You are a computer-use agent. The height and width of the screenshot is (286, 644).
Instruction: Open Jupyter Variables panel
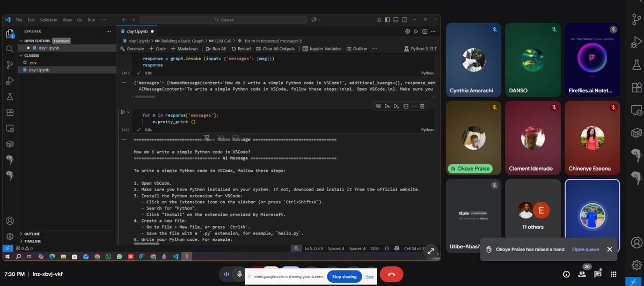(x=322, y=48)
